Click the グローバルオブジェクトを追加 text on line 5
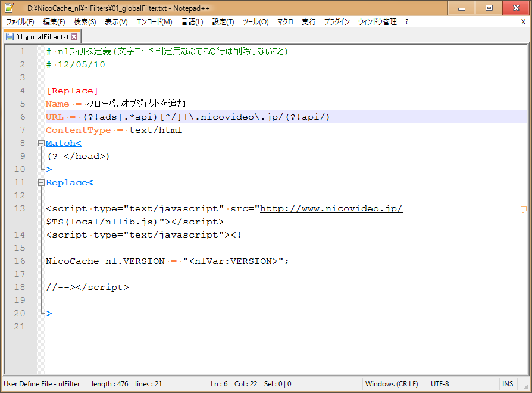 tap(136, 104)
